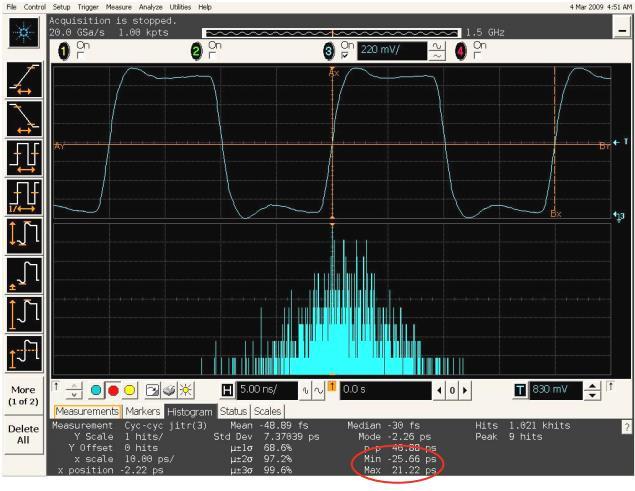635x491 pixels.
Task: Click the horizontal zoom waveform icon
Action: pyautogui.click(x=319, y=391)
